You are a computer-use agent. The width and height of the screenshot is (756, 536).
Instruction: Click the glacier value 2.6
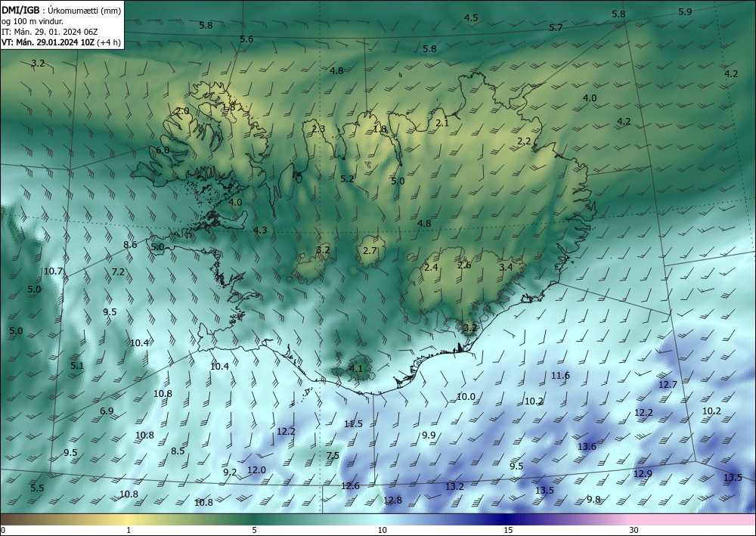[464, 265]
